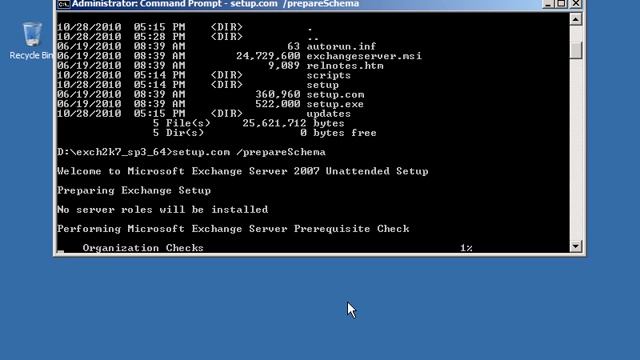This screenshot has height=360, width=640.
Task: Click the vertical scrollbar thumb in Command Prompt
Action: coord(576,51)
